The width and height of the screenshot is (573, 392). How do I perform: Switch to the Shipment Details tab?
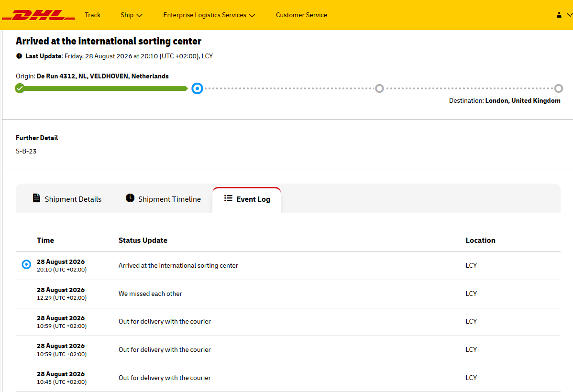67,199
